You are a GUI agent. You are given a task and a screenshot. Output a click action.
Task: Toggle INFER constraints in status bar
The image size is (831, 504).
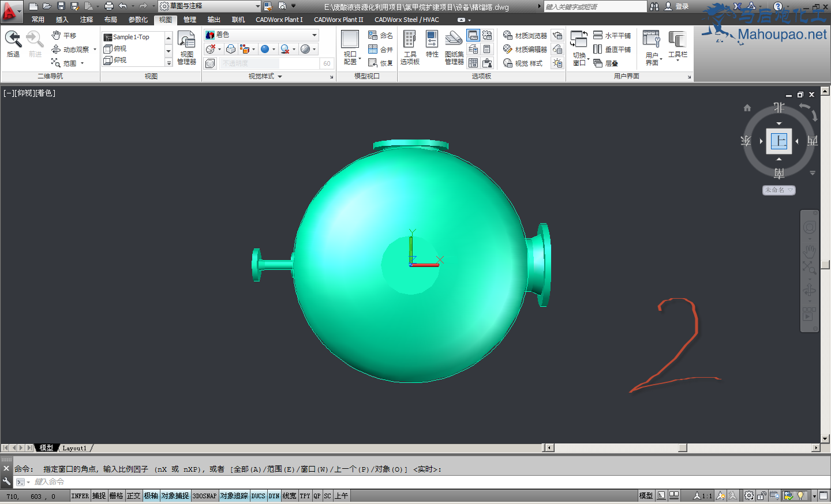[x=80, y=496]
